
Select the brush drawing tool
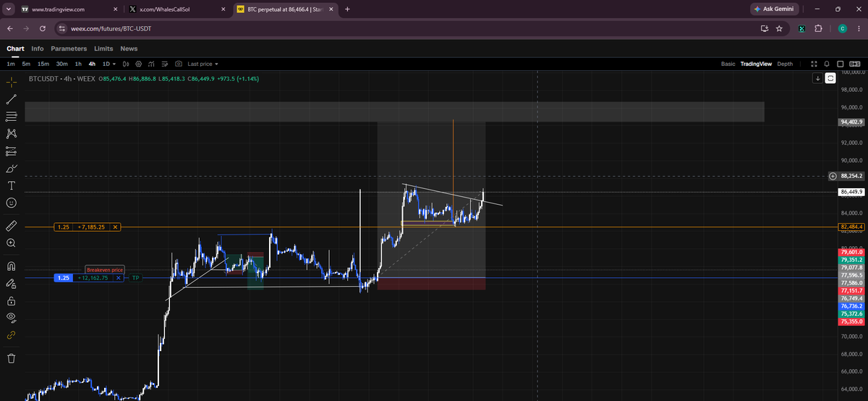point(11,169)
